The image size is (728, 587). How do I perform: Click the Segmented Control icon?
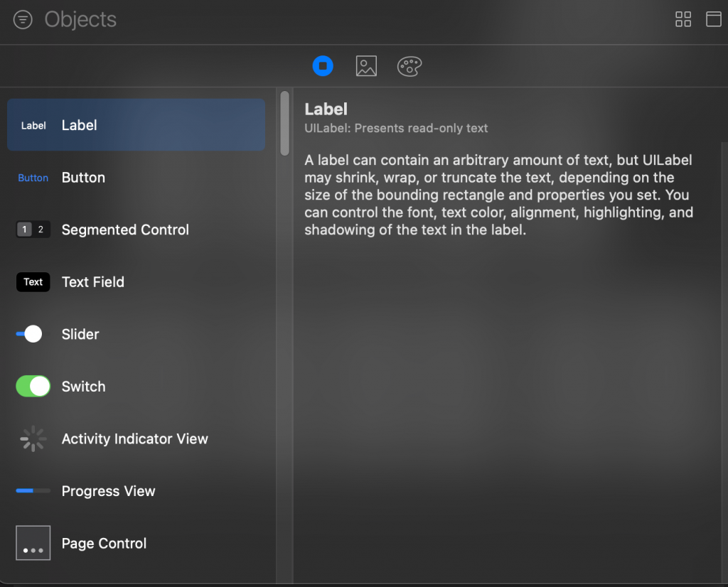tap(33, 230)
